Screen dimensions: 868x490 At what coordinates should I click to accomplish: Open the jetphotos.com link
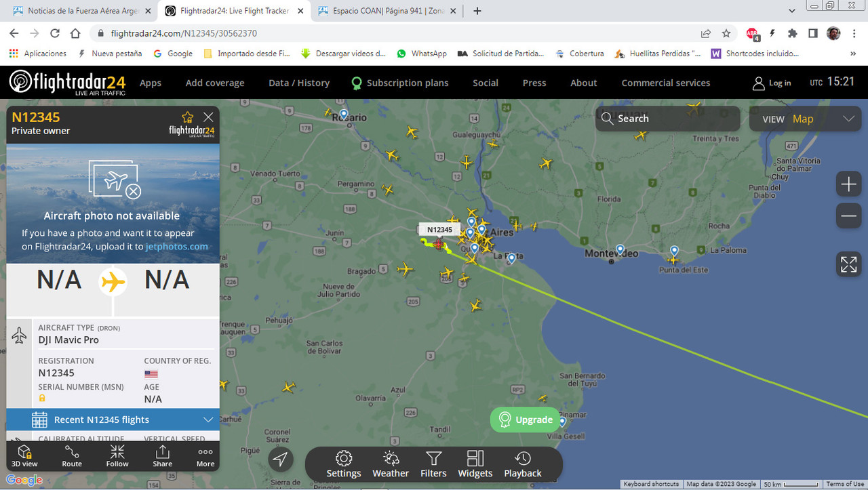176,247
